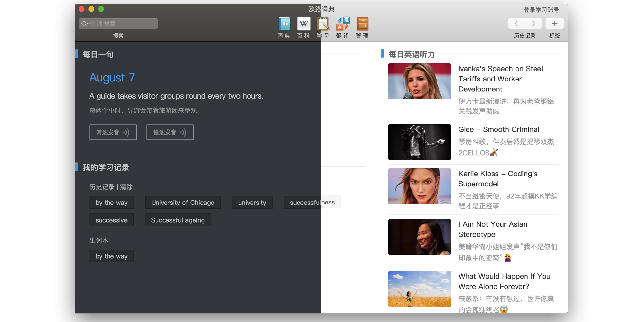Viewport: 644px width, 322px height.
Task: Click 清除 to clear history
Action: click(x=126, y=187)
